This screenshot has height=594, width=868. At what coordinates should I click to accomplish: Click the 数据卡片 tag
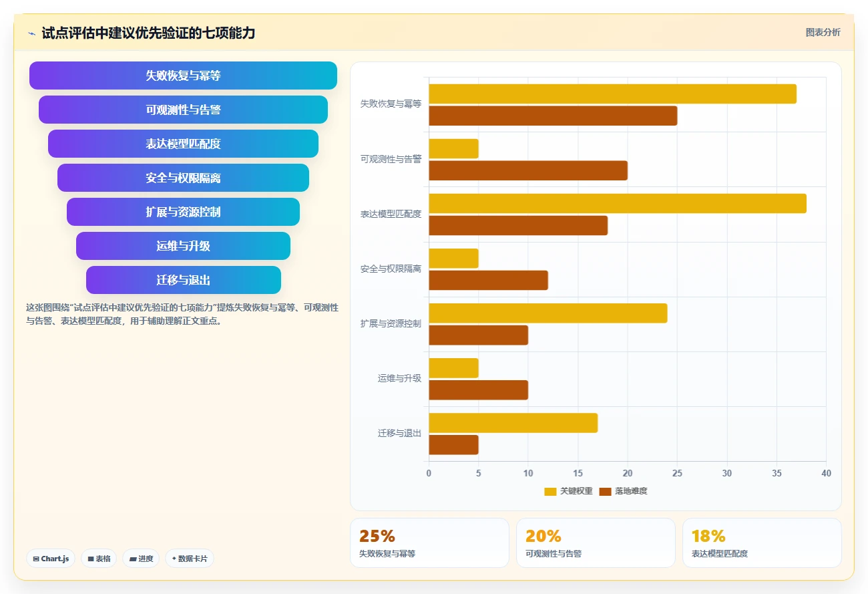(x=190, y=559)
